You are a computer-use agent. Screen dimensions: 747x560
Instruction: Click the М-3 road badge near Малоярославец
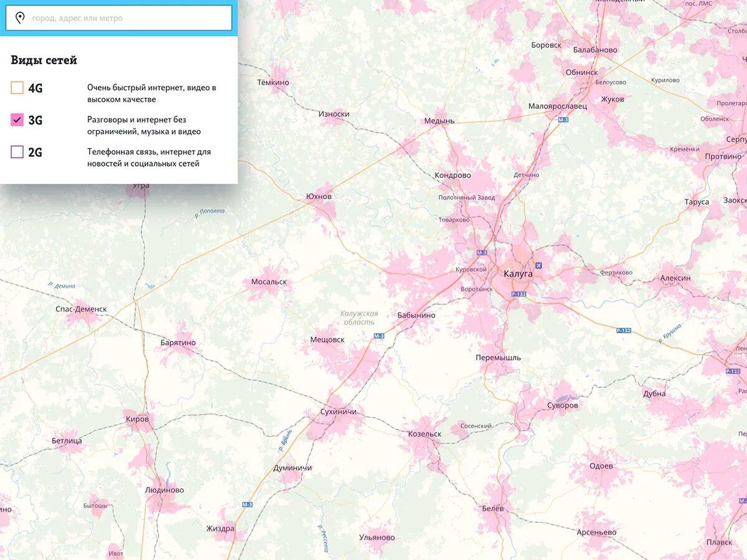[x=563, y=119]
